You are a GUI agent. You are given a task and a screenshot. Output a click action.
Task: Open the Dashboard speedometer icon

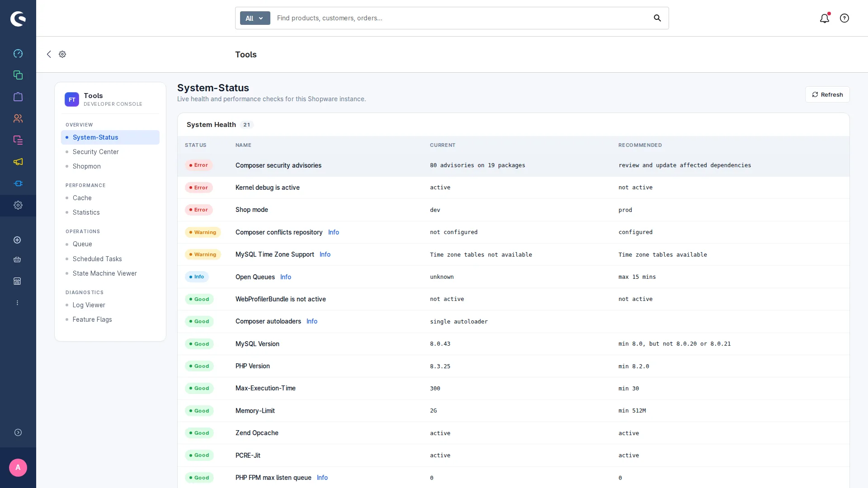(18, 53)
